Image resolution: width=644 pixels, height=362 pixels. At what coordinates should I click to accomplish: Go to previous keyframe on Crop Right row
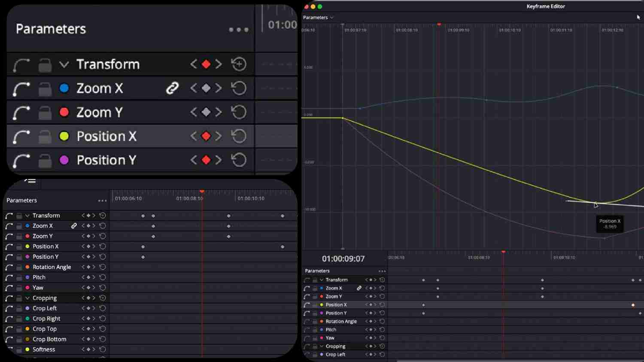pyautogui.click(x=83, y=319)
